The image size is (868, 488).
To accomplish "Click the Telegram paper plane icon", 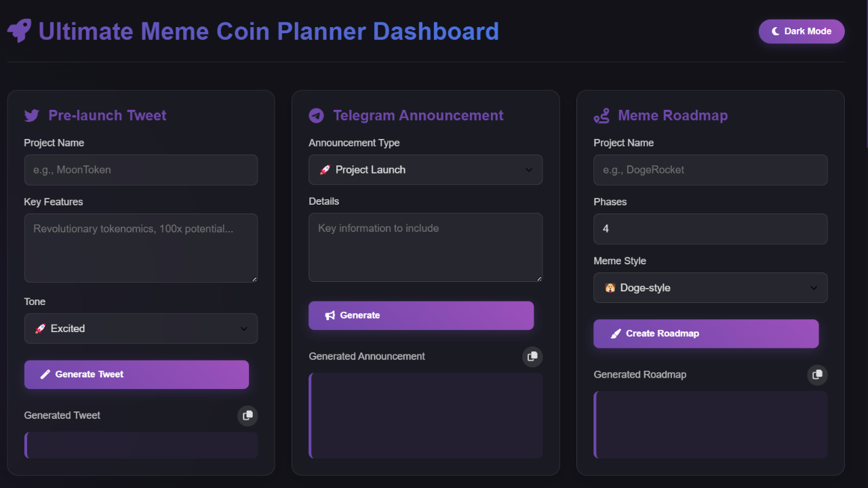I will click(316, 115).
